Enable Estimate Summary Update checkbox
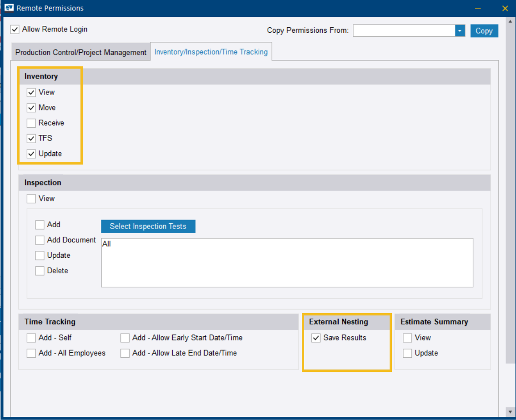The image size is (516, 420). (x=407, y=354)
